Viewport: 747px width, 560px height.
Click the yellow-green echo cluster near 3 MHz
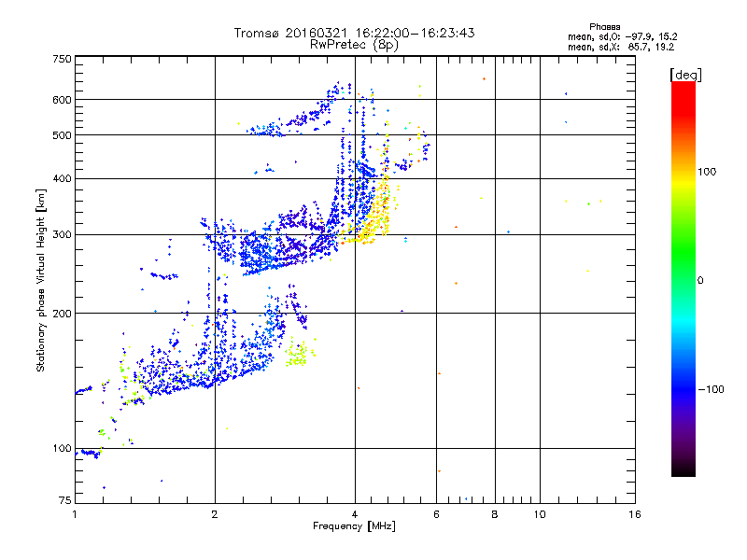(x=300, y=354)
